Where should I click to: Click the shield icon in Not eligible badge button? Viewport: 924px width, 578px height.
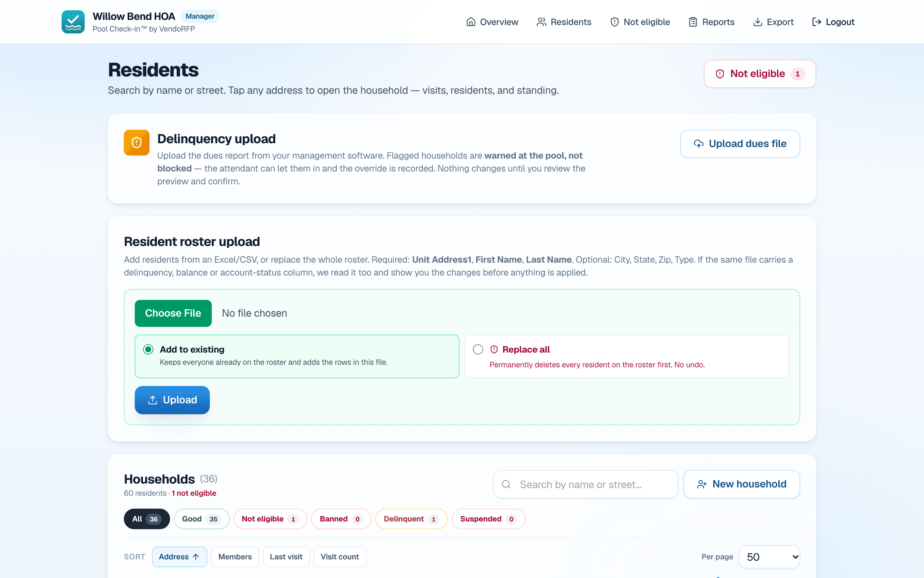coord(720,74)
